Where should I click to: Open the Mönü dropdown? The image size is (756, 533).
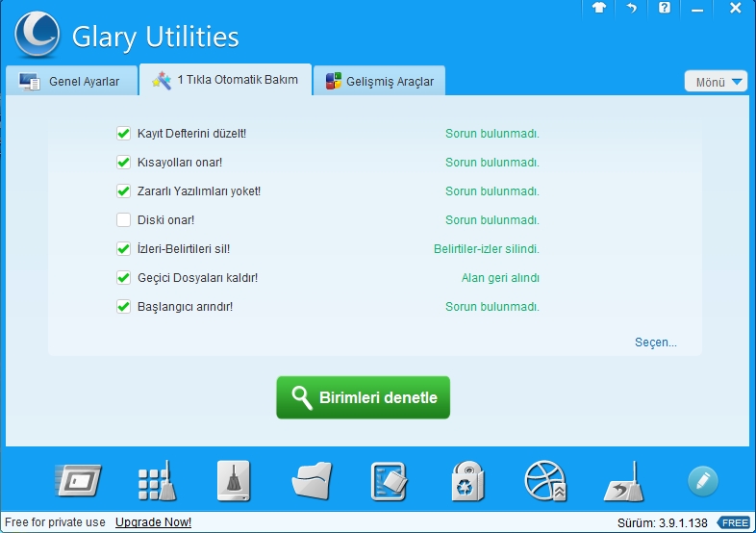[x=716, y=82]
